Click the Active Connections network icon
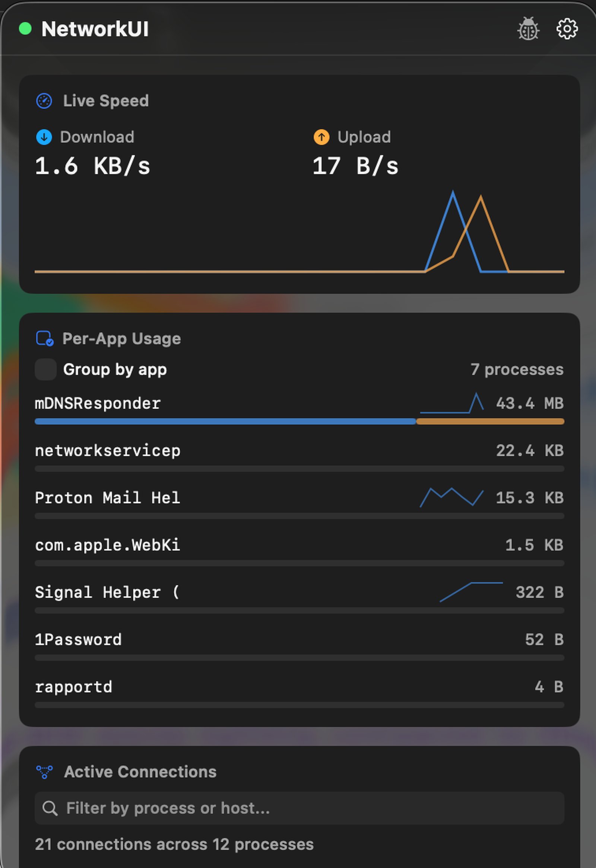Screen dimensions: 596x868 pyautogui.click(x=45, y=771)
